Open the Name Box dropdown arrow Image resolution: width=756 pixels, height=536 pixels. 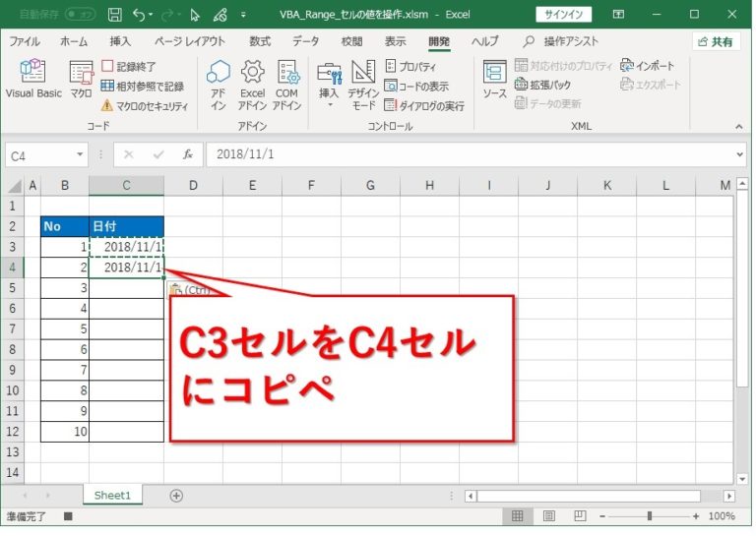tap(80, 155)
